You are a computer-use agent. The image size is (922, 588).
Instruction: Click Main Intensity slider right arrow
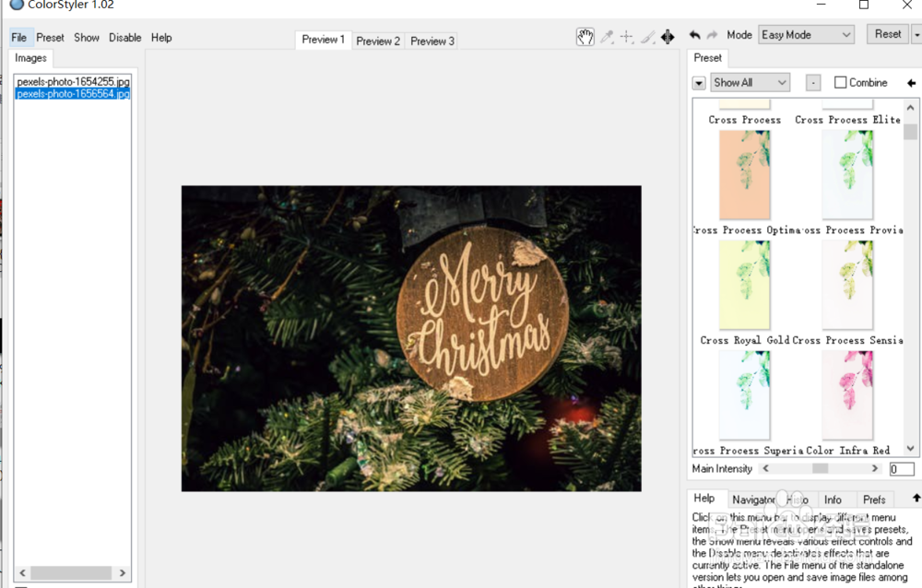point(874,468)
